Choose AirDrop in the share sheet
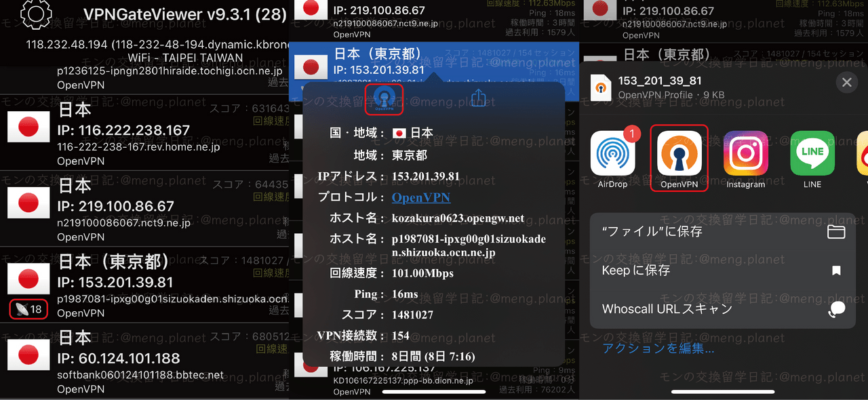868x400 pixels. coord(613,159)
